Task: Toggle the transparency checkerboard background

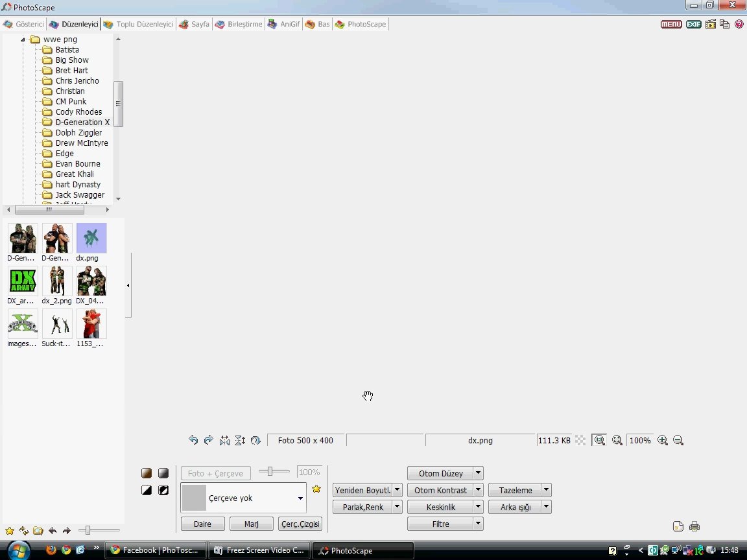Action: (580, 441)
